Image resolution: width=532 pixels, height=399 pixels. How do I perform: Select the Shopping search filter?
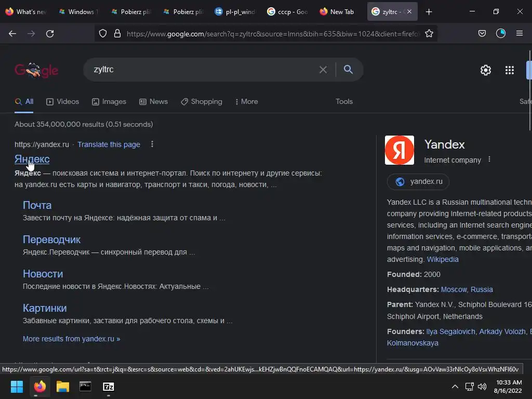tap(201, 101)
